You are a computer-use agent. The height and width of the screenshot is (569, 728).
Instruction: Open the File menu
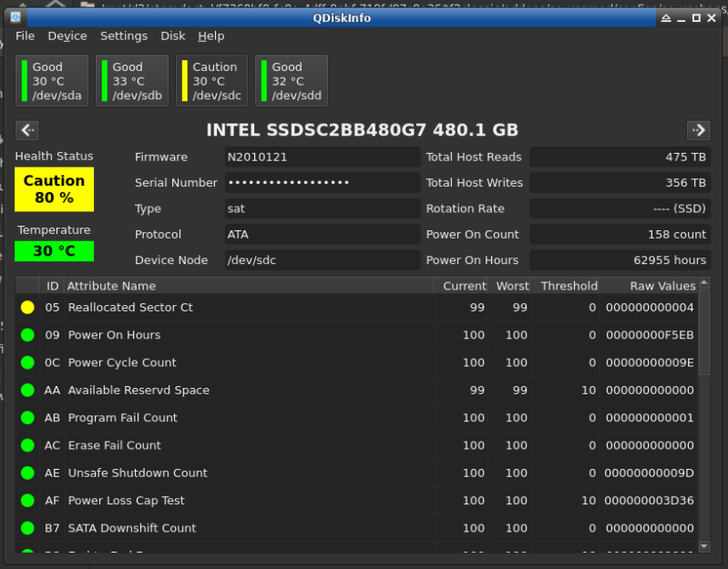(x=26, y=36)
